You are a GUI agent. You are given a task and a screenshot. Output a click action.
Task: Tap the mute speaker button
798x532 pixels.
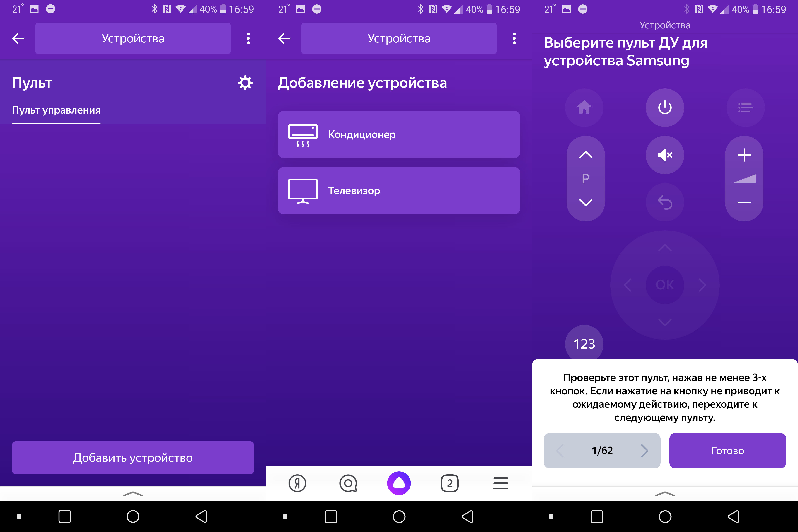click(x=665, y=155)
